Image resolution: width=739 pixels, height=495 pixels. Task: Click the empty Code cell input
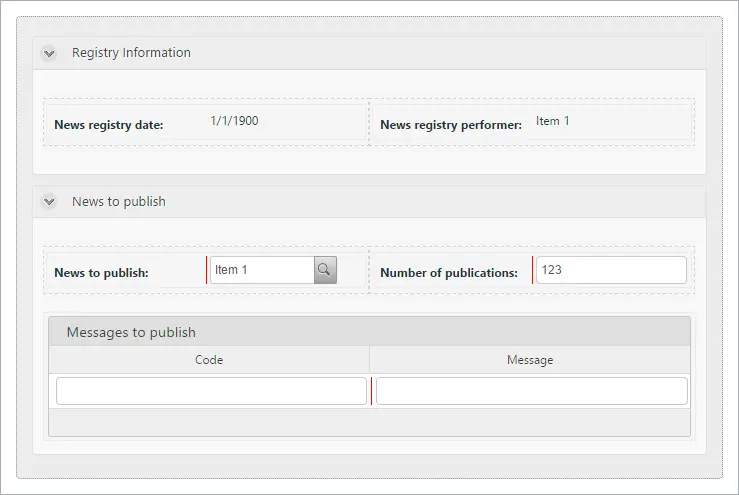coord(211,391)
